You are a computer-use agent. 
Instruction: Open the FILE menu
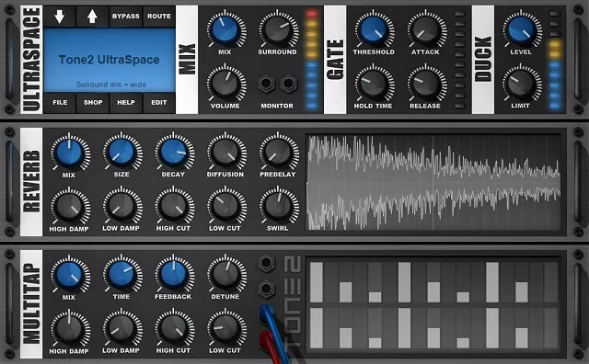[60, 102]
